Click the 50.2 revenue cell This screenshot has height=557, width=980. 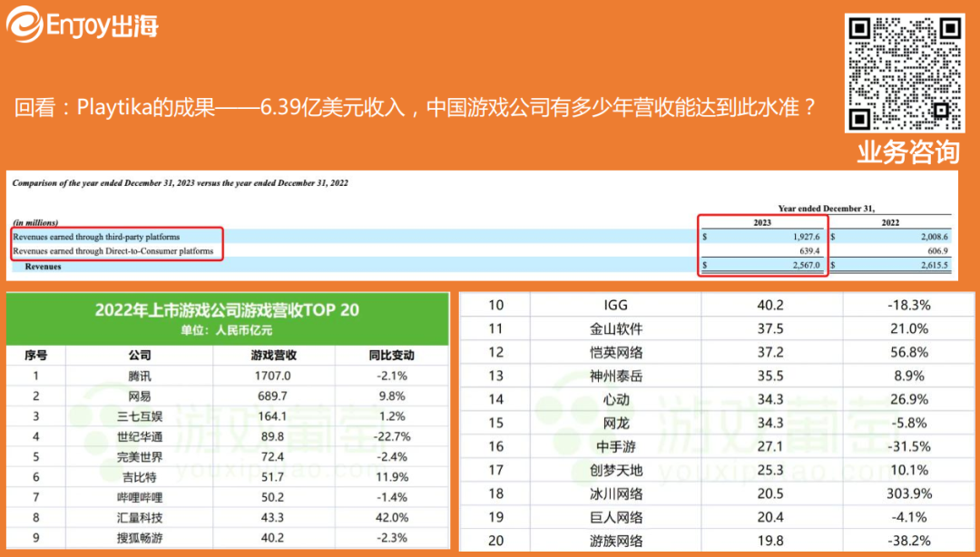point(273,498)
